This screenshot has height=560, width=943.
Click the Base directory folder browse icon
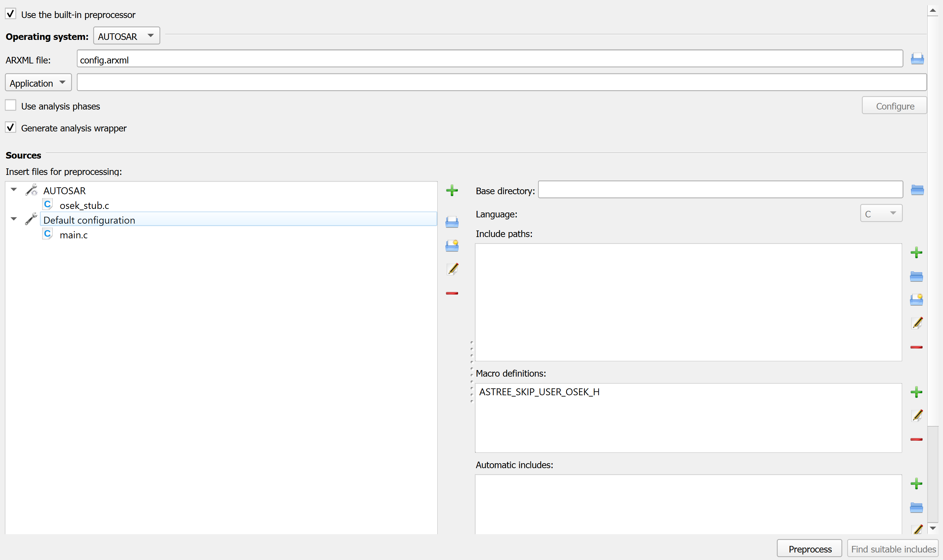click(x=917, y=190)
